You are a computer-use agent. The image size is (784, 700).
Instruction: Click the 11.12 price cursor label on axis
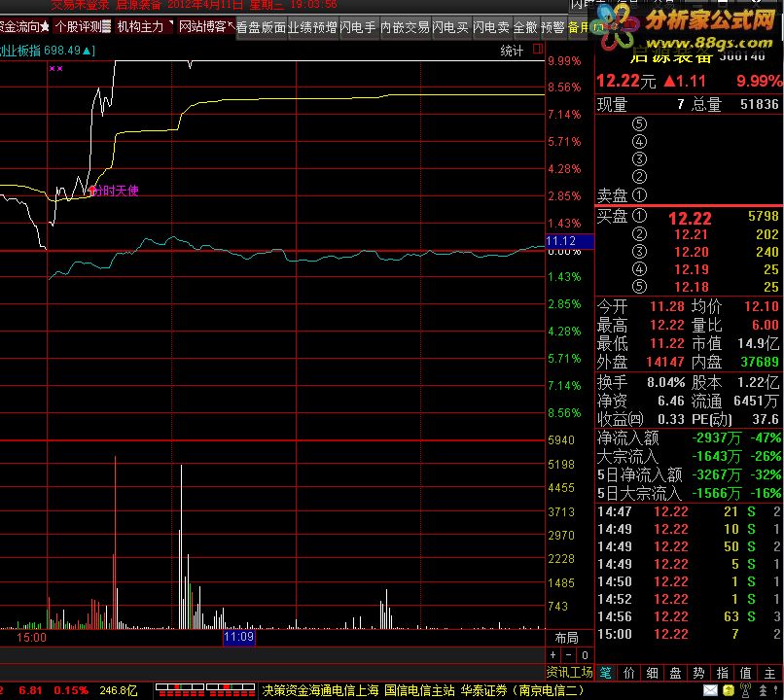point(569,241)
